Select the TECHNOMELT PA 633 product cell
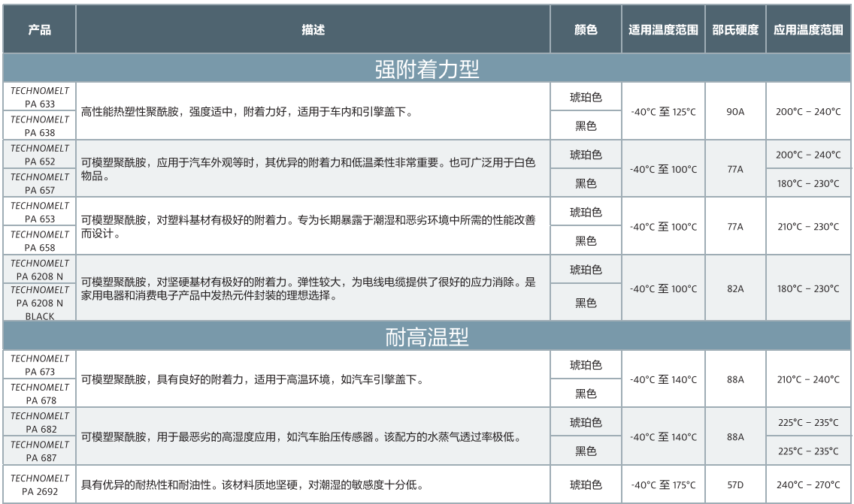Image resolution: width=854 pixels, height=504 pixels. (x=39, y=97)
